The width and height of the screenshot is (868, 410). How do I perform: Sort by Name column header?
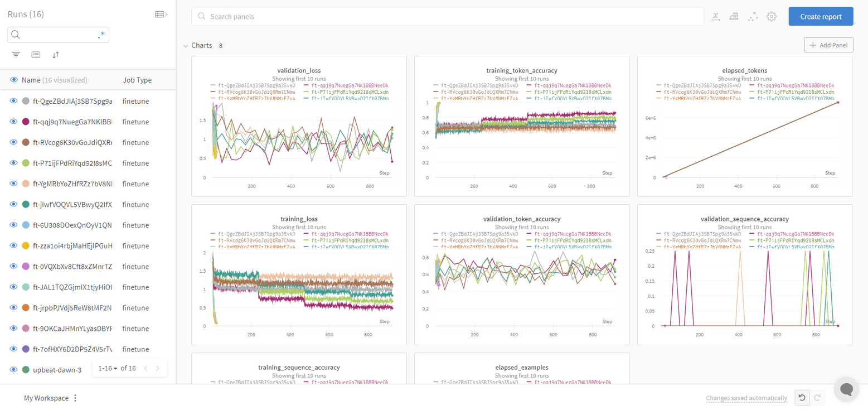[x=31, y=80]
